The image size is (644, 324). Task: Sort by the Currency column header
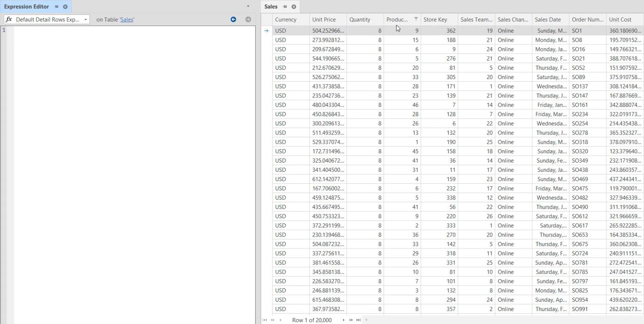[x=291, y=20]
